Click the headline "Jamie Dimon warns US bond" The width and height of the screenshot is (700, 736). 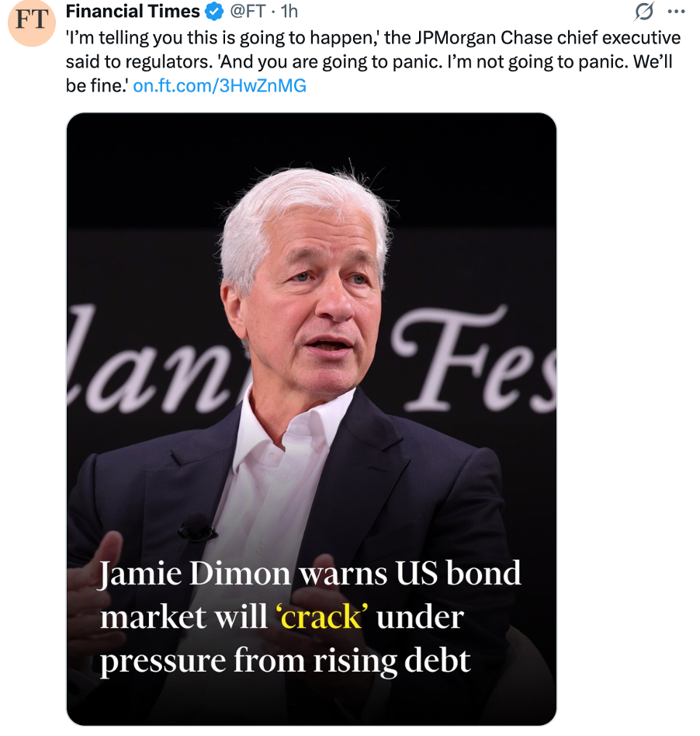coord(310,573)
